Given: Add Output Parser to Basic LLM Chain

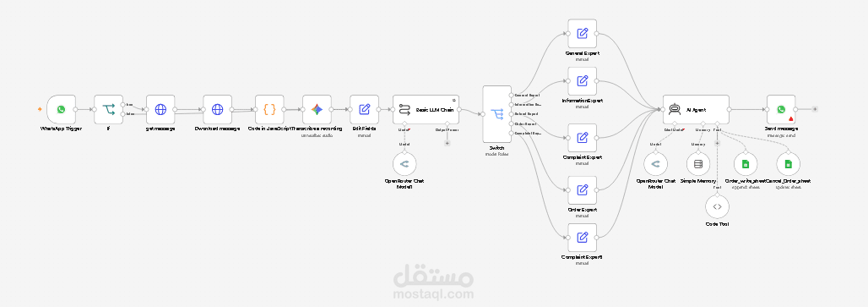Looking at the screenshot, I should [x=447, y=143].
